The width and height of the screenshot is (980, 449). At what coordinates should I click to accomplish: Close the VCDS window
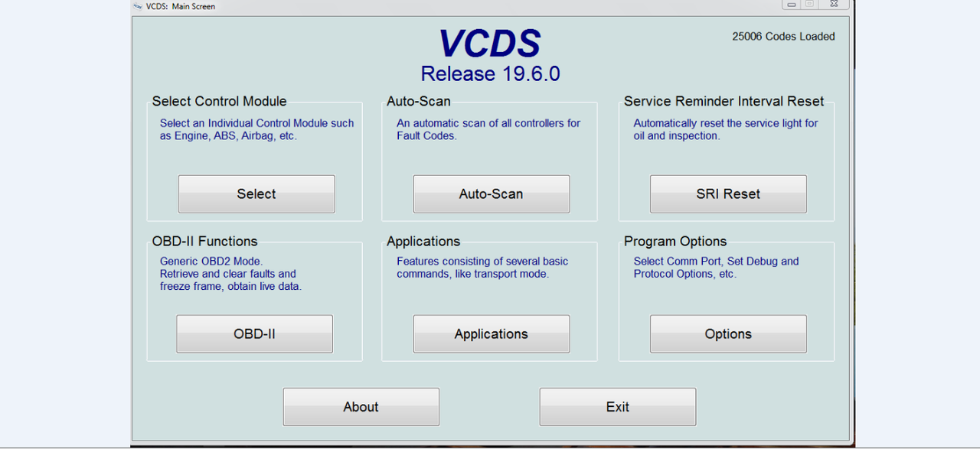click(x=834, y=5)
